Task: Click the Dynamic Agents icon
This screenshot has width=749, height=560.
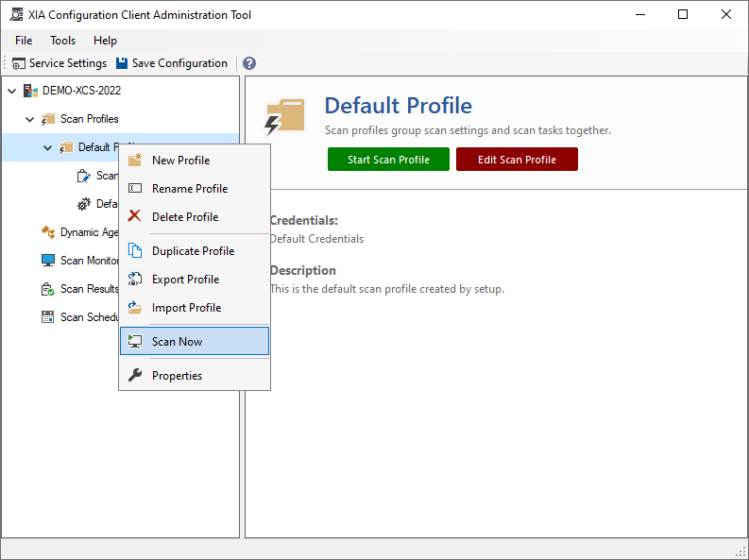Action: (48, 232)
